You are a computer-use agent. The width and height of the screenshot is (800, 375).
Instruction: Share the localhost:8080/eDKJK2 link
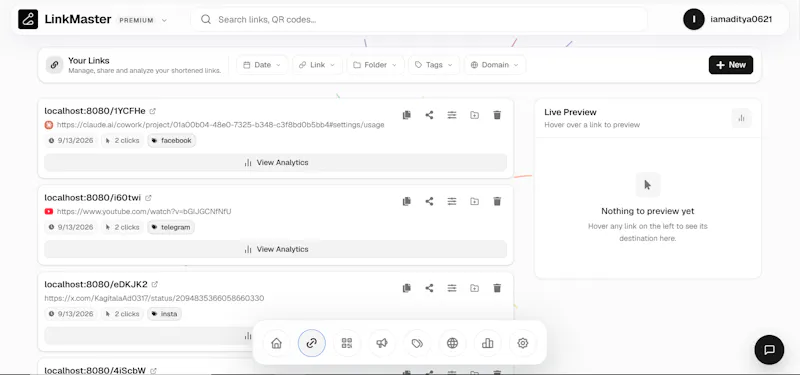(x=429, y=288)
